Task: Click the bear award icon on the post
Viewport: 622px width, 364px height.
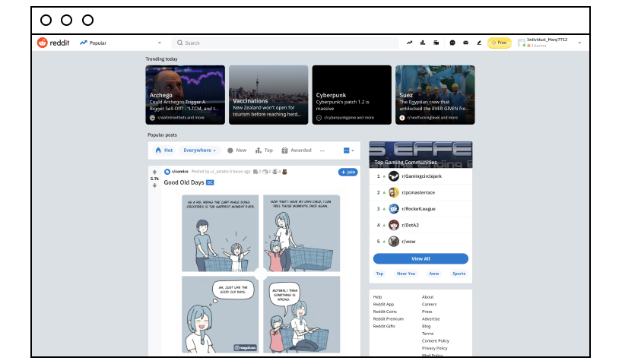Action: point(284,172)
